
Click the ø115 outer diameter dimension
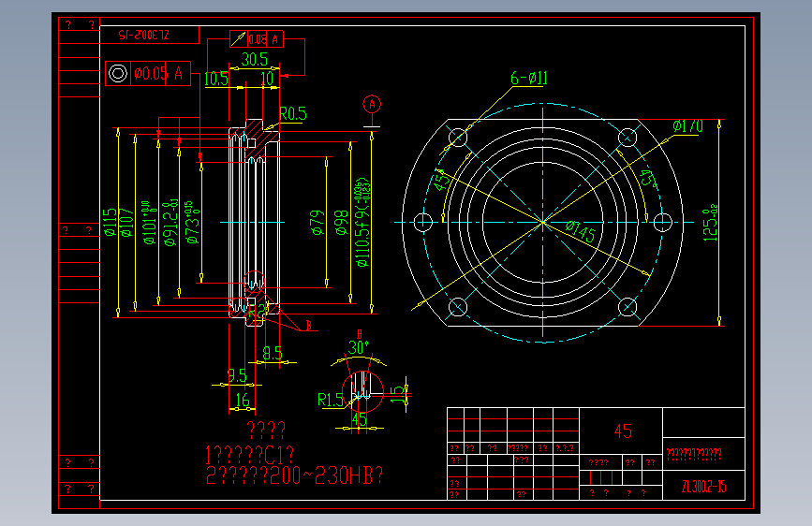[x=110, y=222]
